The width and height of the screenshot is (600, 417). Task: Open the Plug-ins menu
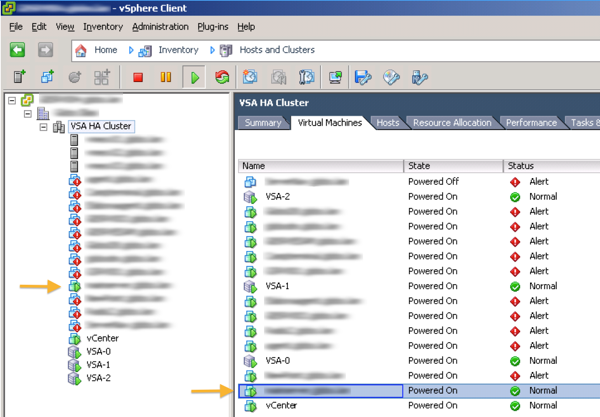213,27
